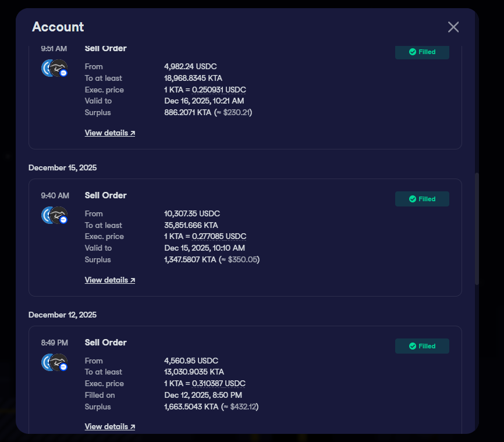This screenshot has width=504, height=442.
Task: Click the 4,560.95 USDC amount
Action: (x=191, y=361)
